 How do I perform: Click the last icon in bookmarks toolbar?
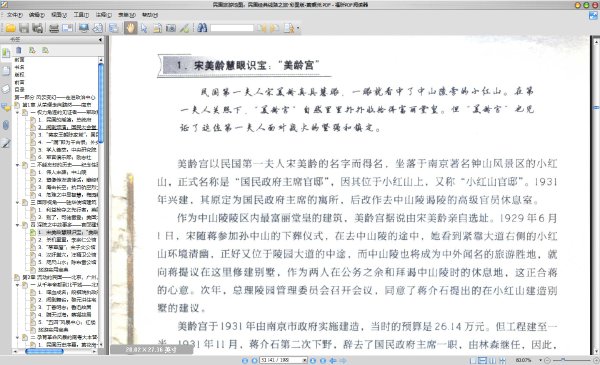(x=46, y=50)
